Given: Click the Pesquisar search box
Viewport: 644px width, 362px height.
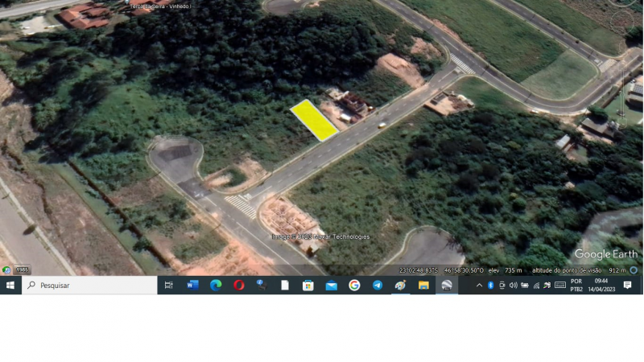Looking at the screenshot, I should (89, 286).
